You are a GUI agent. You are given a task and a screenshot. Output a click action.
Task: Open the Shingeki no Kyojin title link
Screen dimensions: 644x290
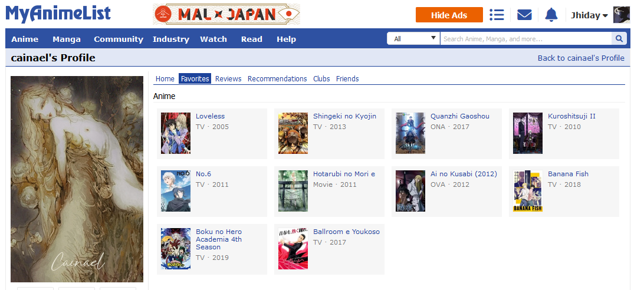coord(344,116)
